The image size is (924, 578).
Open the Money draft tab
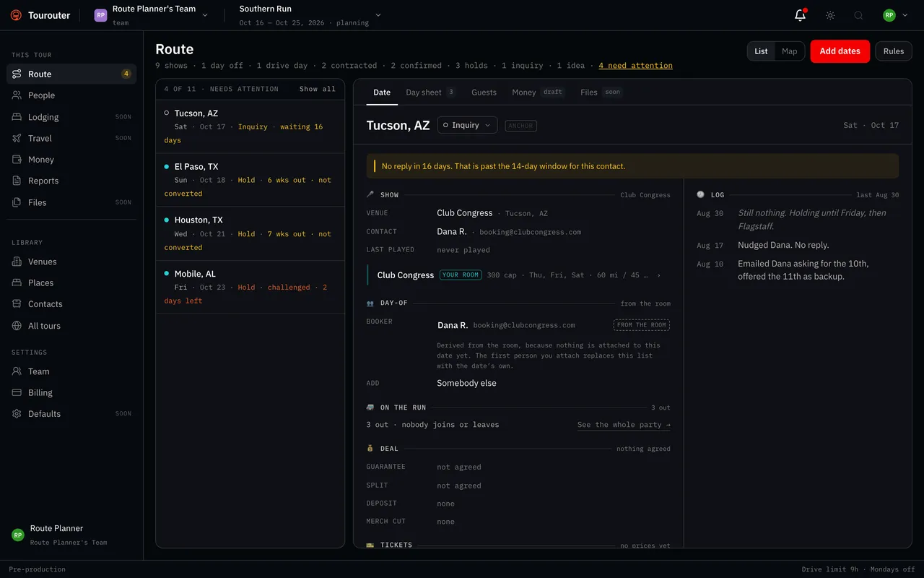tap(537, 92)
